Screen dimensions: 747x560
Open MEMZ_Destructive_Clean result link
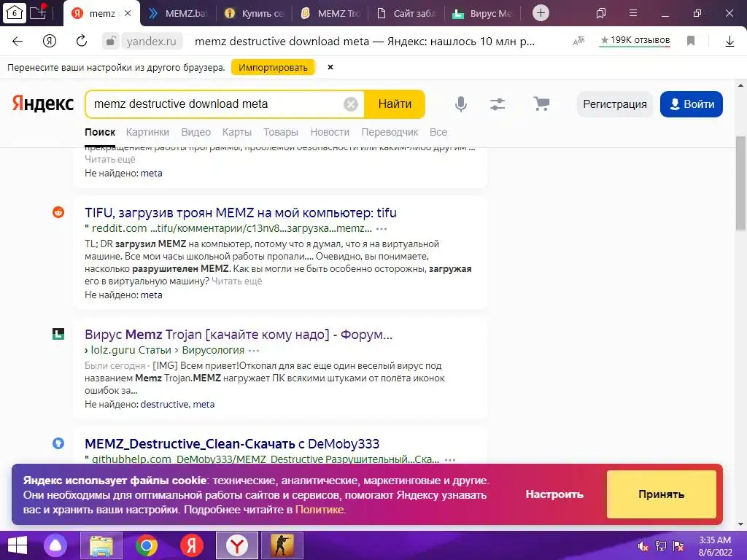coord(232,444)
